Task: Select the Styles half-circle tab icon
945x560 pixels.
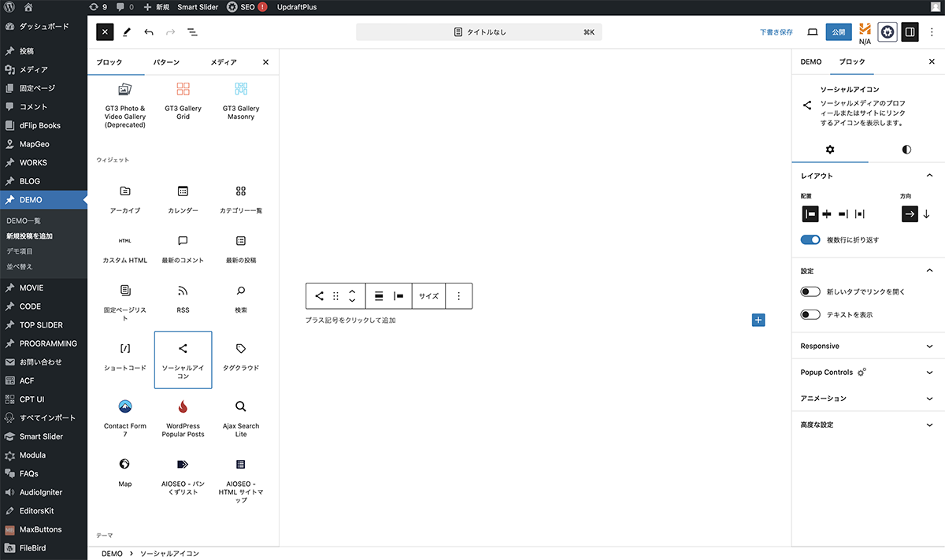Action: click(x=906, y=150)
